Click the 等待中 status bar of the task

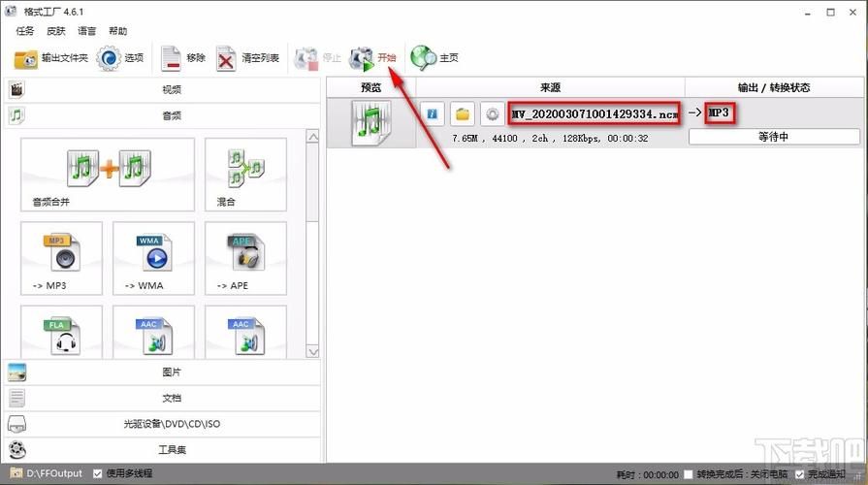(774, 137)
